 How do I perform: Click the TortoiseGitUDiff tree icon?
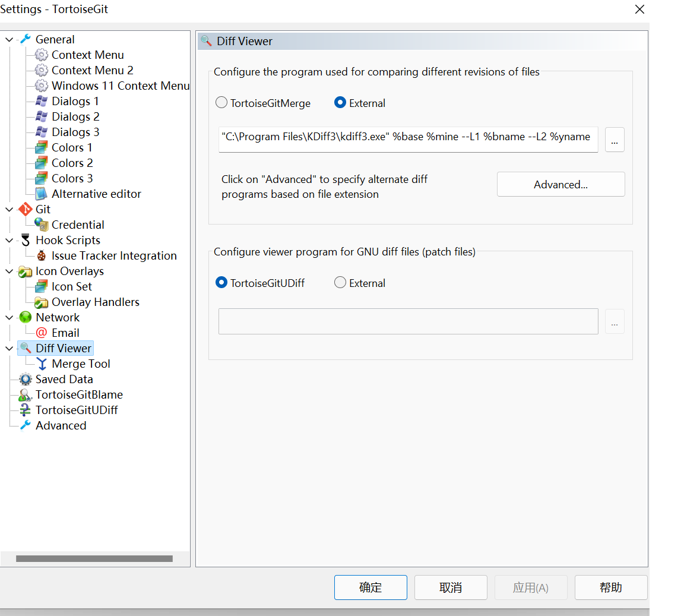[26, 410]
